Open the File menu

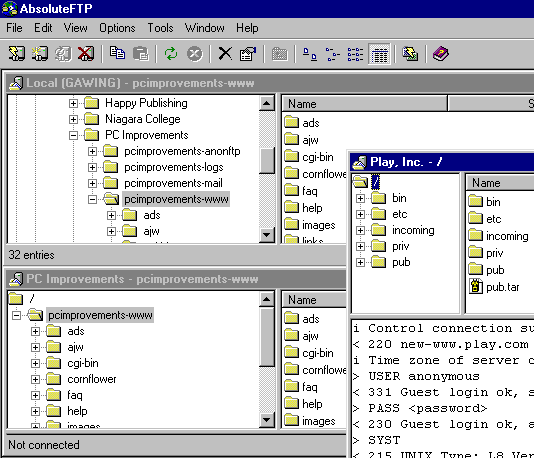pyautogui.click(x=14, y=28)
